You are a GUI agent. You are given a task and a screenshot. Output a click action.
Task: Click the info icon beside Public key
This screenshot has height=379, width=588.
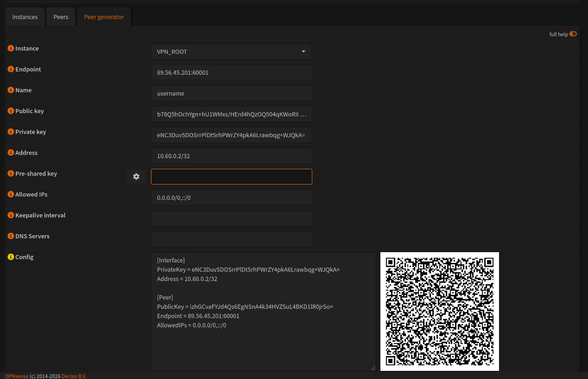click(11, 111)
